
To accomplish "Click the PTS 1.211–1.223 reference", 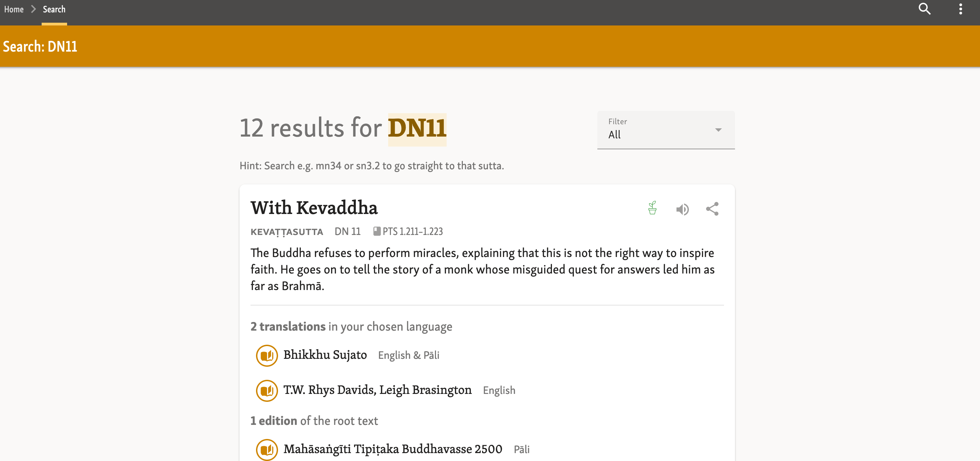I will [413, 231].
